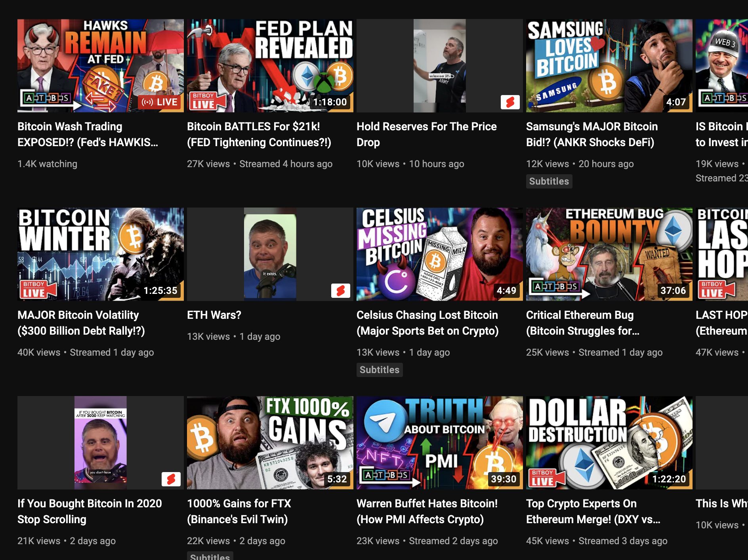Click the Shorts icon on If You Bought Bitcoin short
This screenshot has width=748, height=560.
[172, 479]
